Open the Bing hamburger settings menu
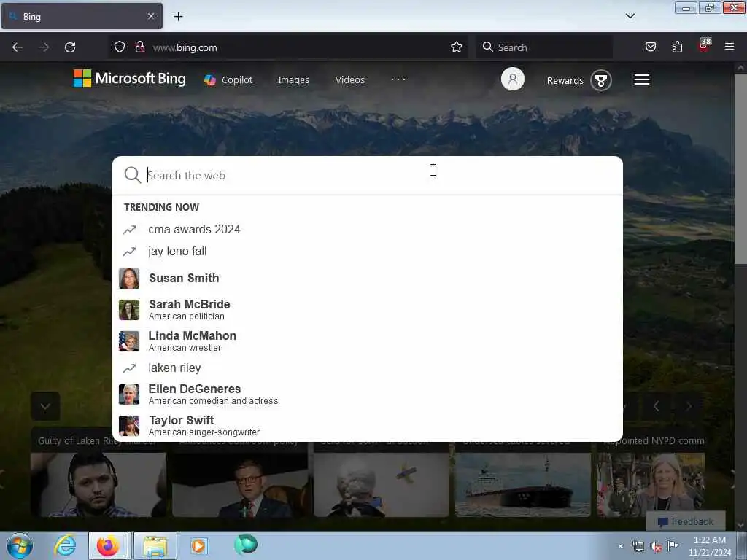The image size is (747, 560). click(642, 79)
